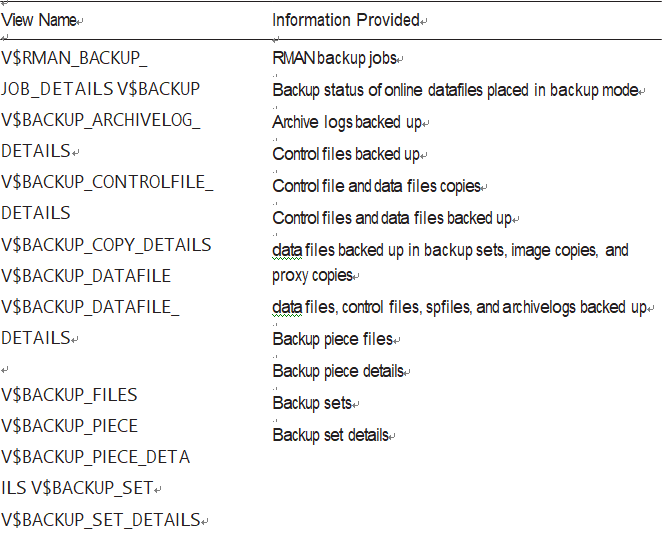Image resolution: width=663 pixels, height=534 pixels.
Task: Select the V$BACKUP_SET_DETAILS view name
Action: click(101, 520)
